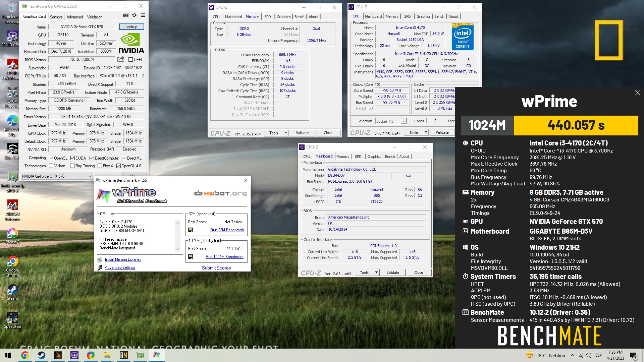Open the CPUID CPU-Z desktop shortcut
The image size is (644, 362).
[12, 39]
